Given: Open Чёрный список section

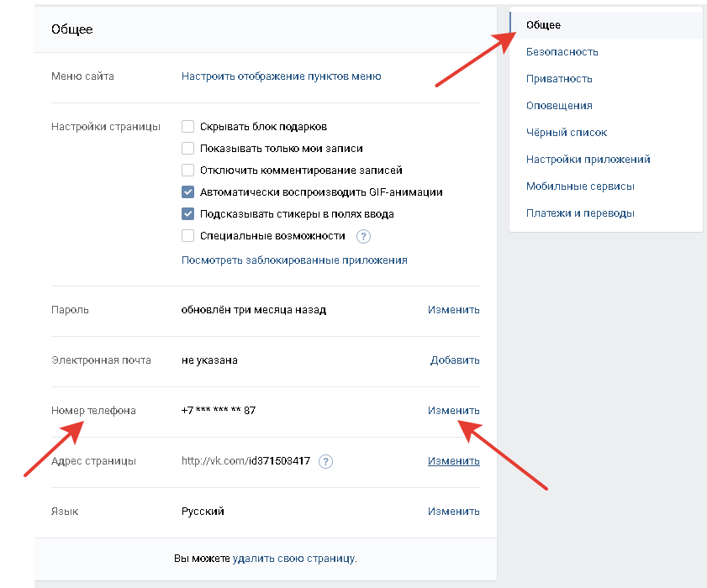Looking at the screenshot, I should point(566,133).
